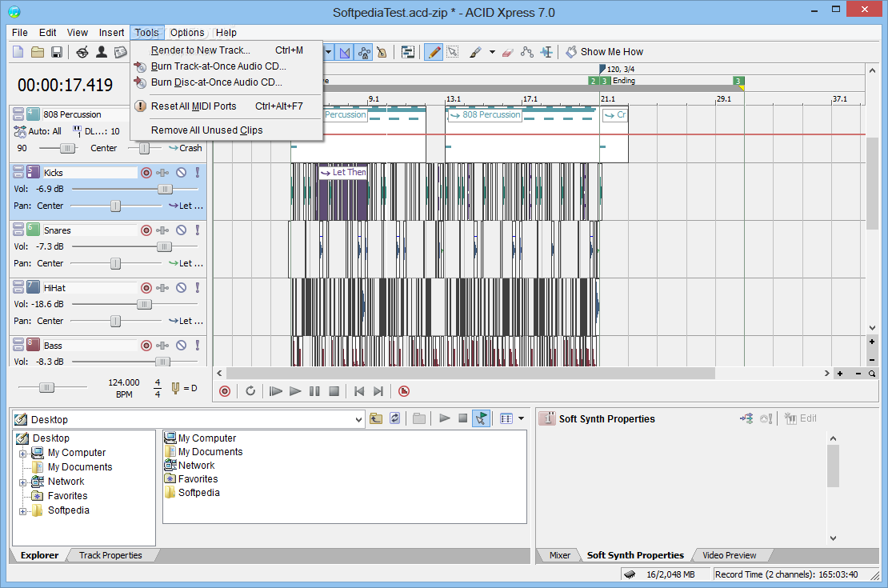Arm the Bass track for record

coord(146,346)
